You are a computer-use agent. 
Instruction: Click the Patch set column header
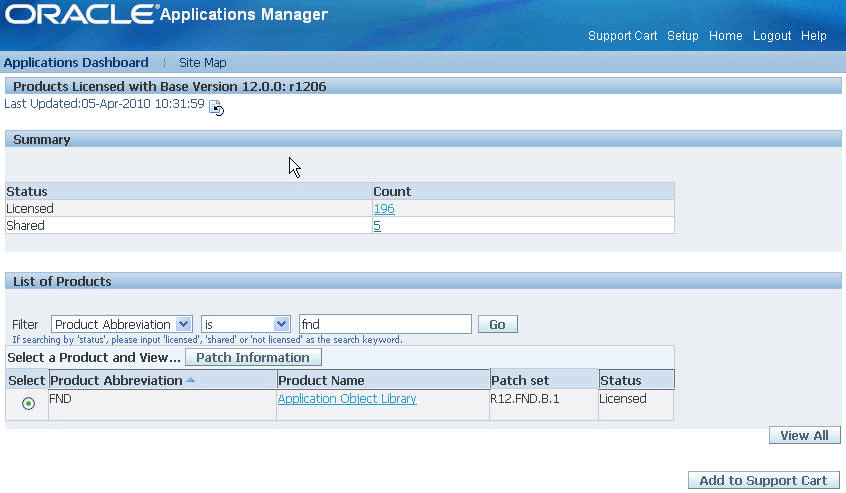[544, 380]
